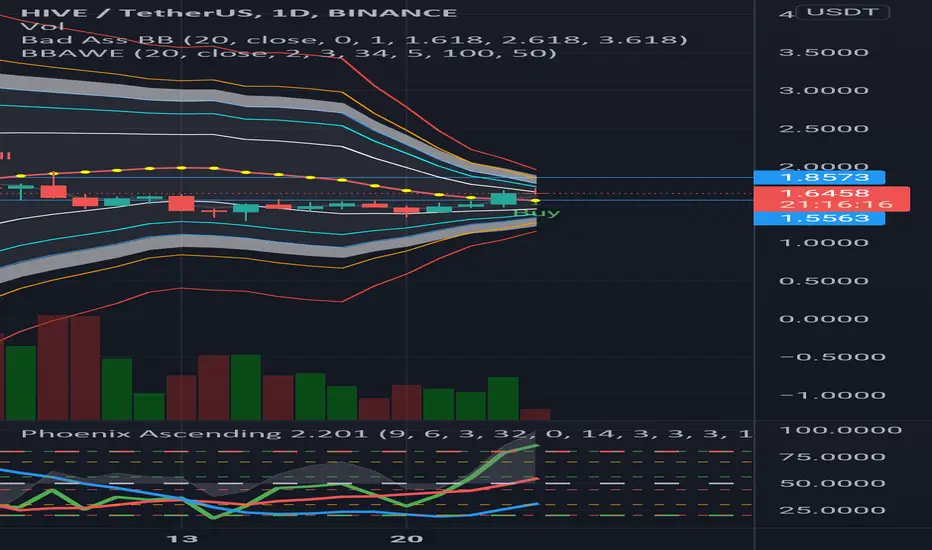
Task: Click the 3.5000 price scale value
Action: [x=824, y=52]
